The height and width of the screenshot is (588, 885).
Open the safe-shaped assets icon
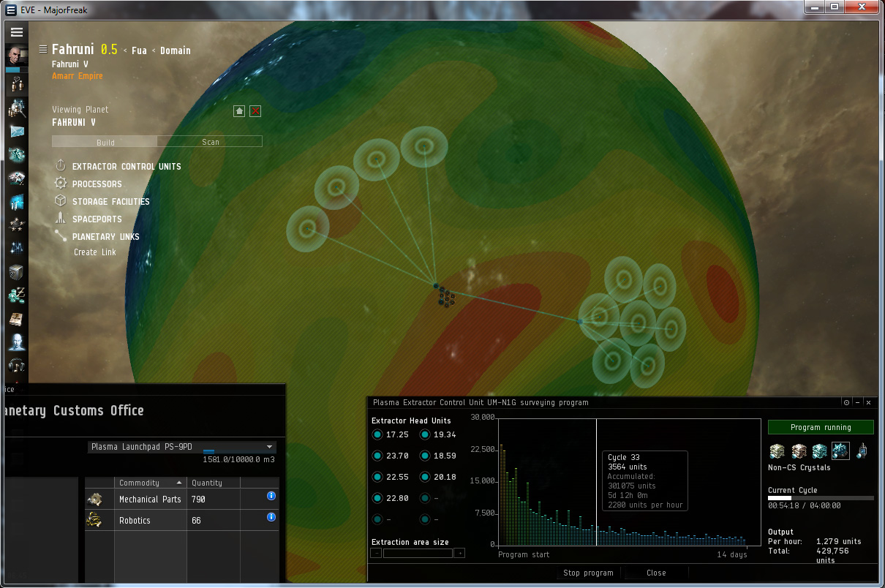[17, 272]
